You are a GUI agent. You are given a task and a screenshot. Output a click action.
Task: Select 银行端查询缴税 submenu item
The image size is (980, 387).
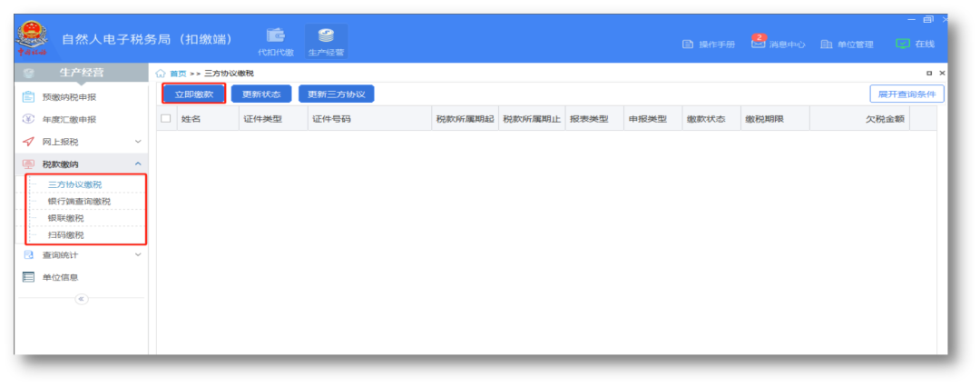click(79, 201)
